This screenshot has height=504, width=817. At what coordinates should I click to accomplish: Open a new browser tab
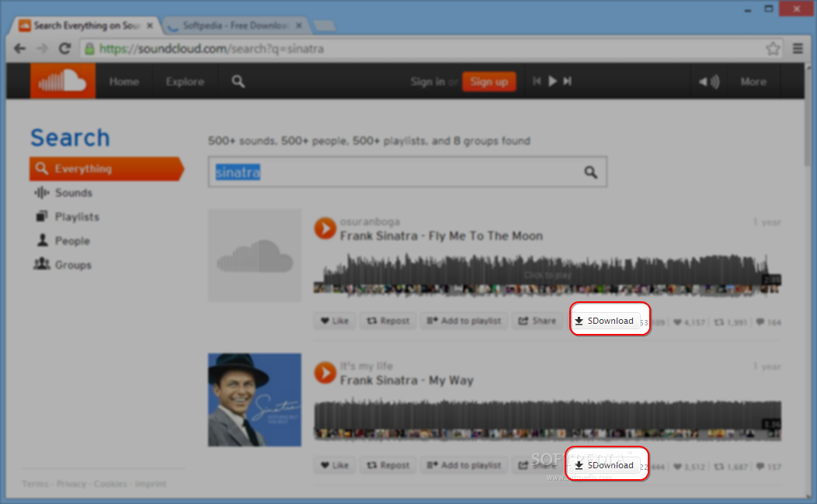(x=324, y=26)
